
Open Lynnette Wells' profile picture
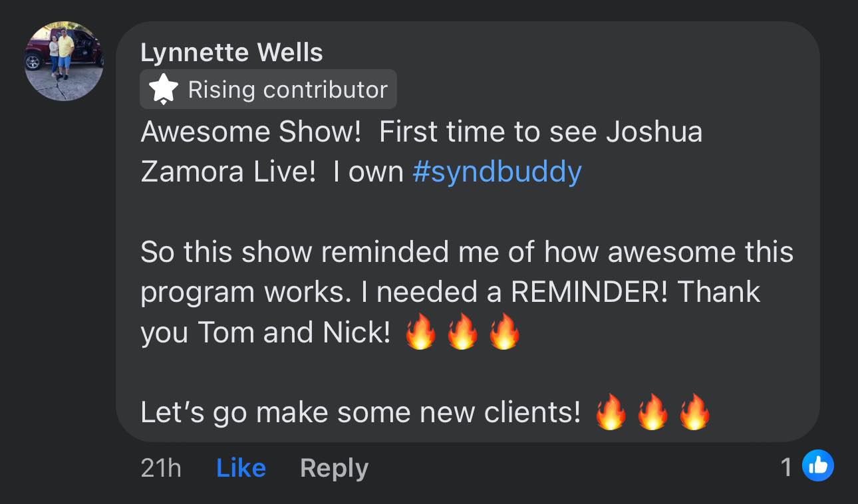[x=64, y=61]
